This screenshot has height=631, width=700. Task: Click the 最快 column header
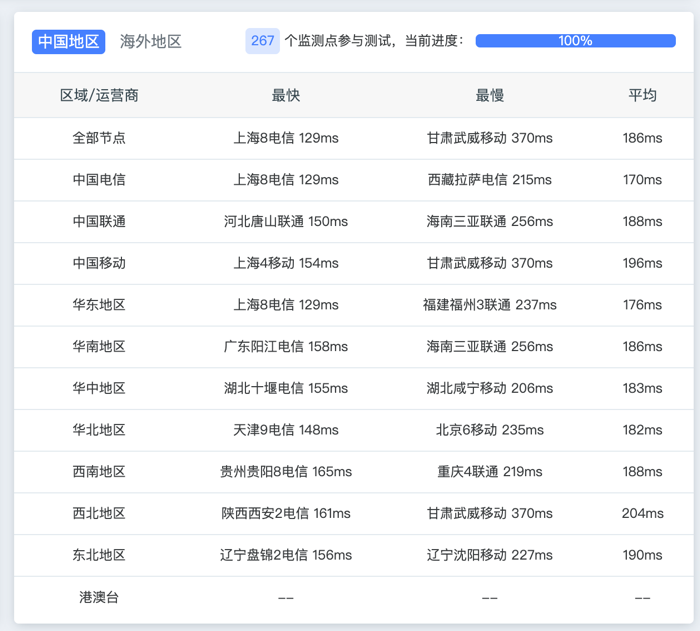pyautogui.click(x=286, y=95)
